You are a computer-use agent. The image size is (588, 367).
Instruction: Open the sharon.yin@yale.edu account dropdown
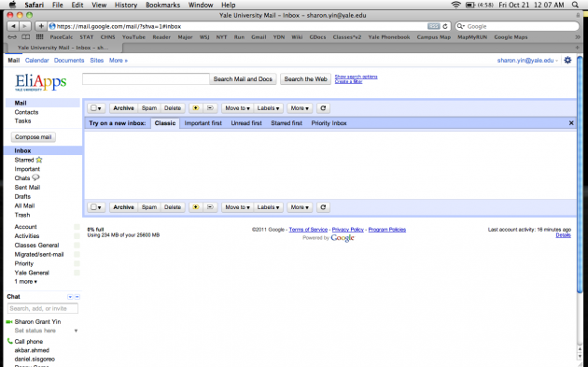(x=527, y=60)
